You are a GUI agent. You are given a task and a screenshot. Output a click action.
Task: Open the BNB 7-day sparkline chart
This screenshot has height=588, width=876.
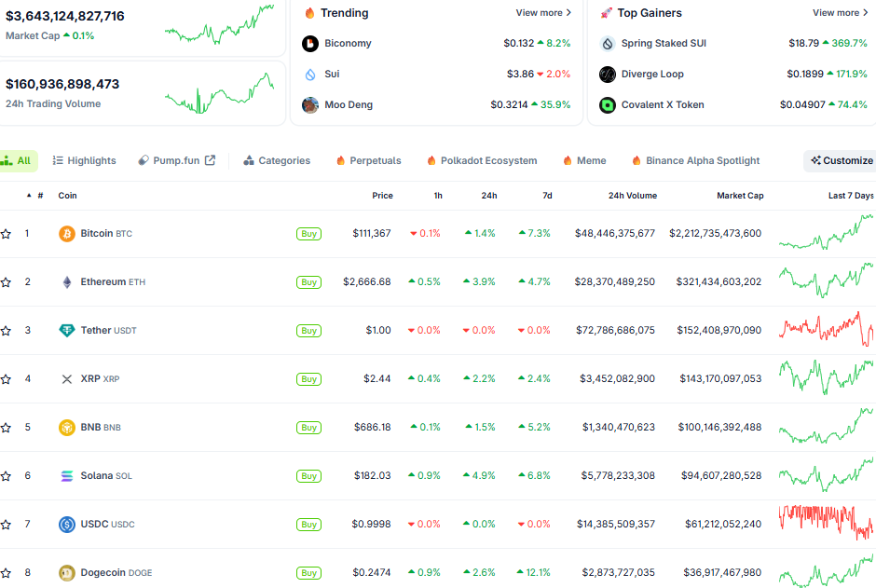point(826,427)
